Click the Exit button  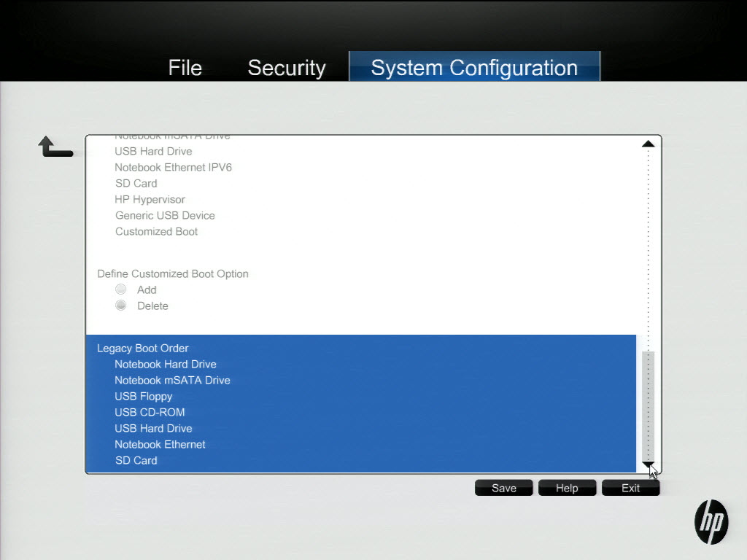630,489
